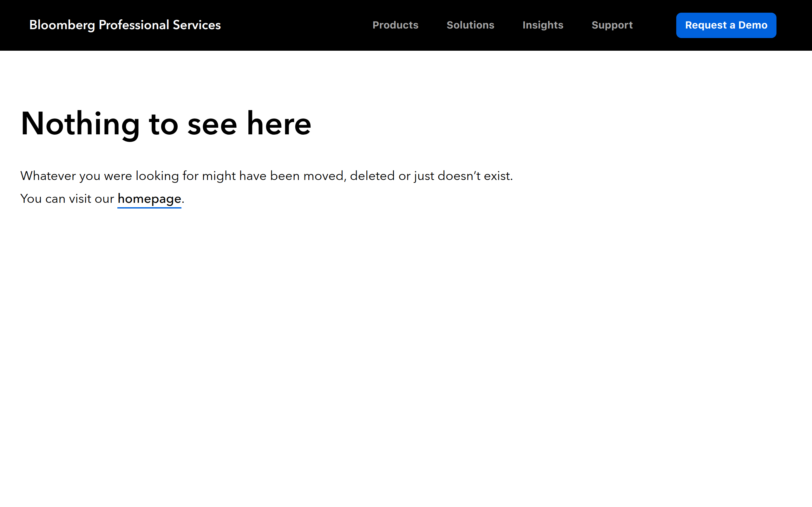
Task: Click the Bloomberg Professional Services logo
Action: 125,25
